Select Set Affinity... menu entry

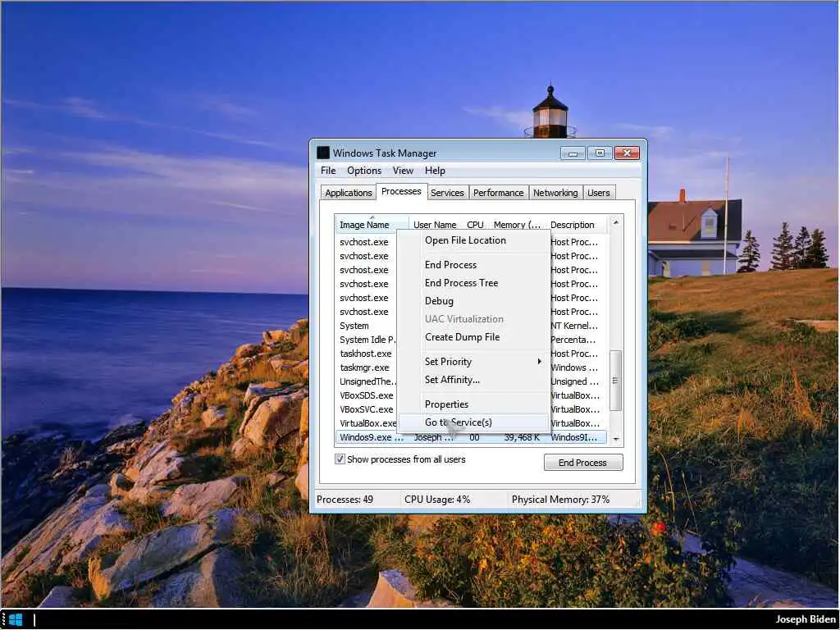tap(474, 380)
